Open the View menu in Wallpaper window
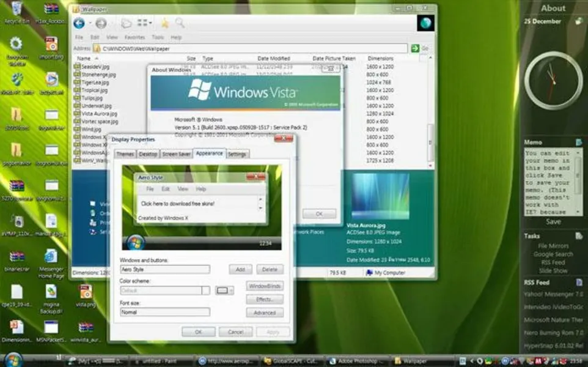 coord(112,37)
